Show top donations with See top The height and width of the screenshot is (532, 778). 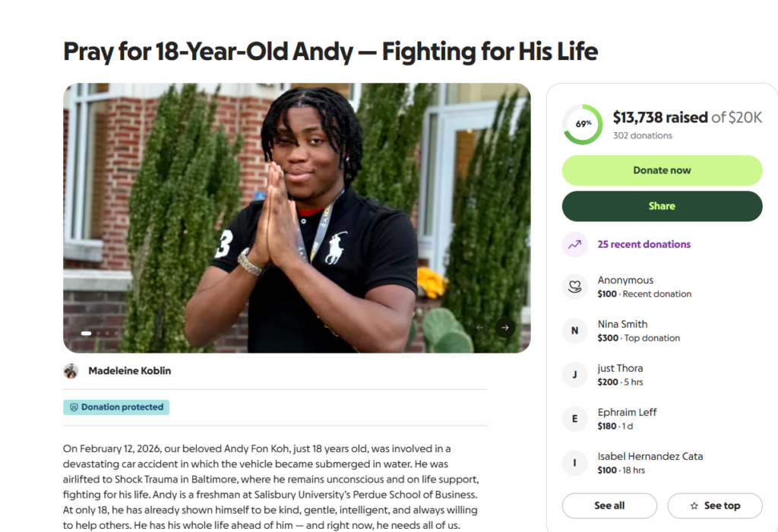[714, 505]
